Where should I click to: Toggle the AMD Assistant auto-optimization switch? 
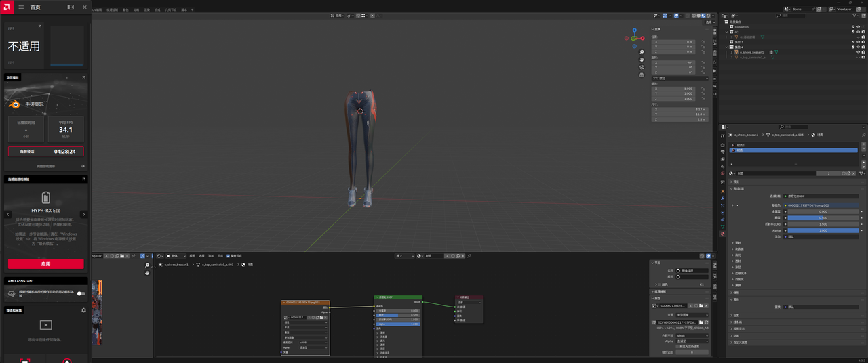(x=81, y=293)
